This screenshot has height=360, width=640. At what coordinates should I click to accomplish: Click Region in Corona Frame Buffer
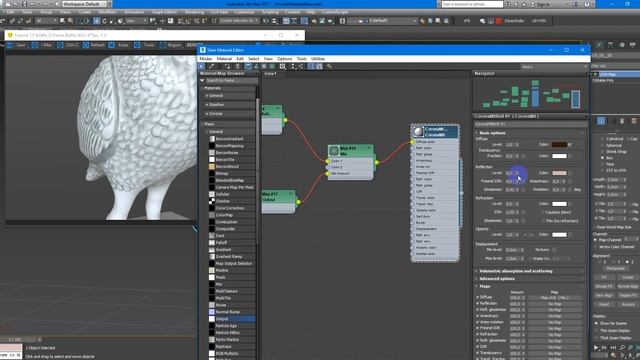[170, 45]
